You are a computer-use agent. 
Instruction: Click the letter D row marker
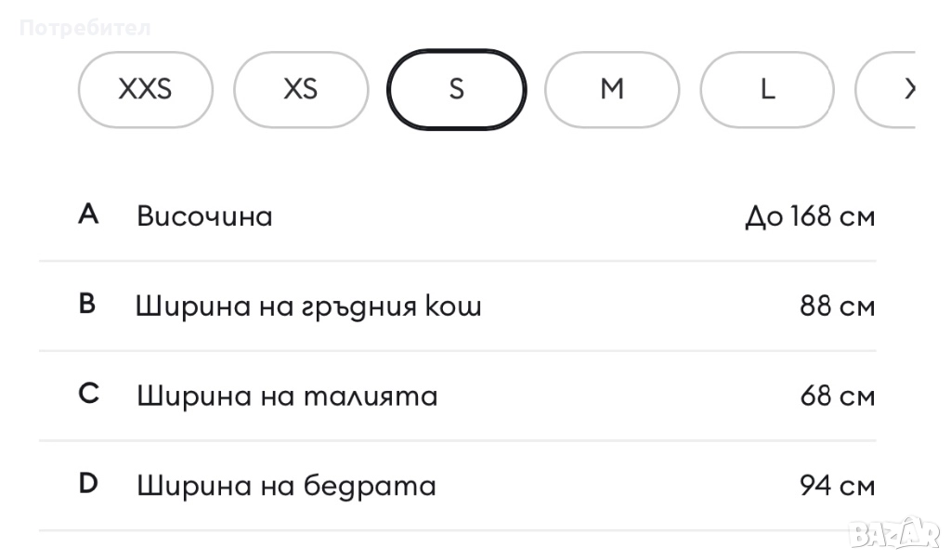pyautogui.click(x=88, y=484)
